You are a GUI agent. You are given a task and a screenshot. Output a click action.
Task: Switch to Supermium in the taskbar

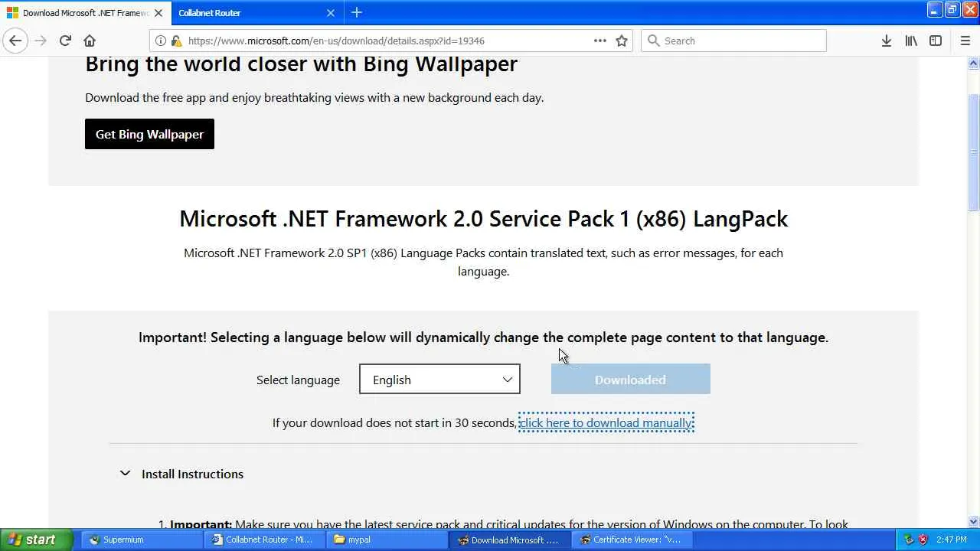pos(142,540)
